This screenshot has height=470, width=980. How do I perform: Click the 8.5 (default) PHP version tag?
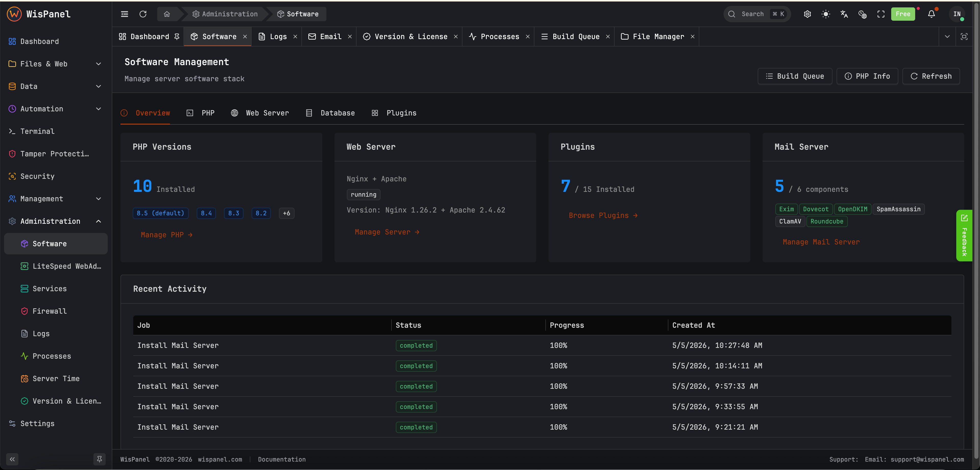pos(161,213)
